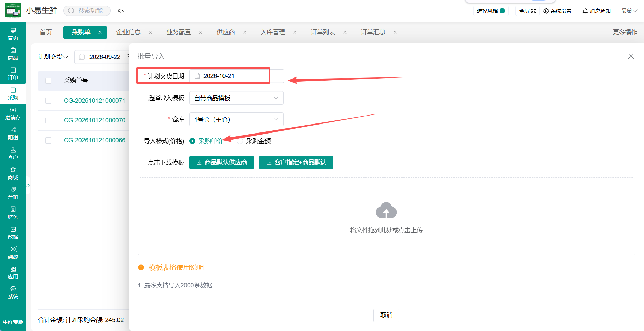Check row CG-202610121000071

(x=48, y=101)
